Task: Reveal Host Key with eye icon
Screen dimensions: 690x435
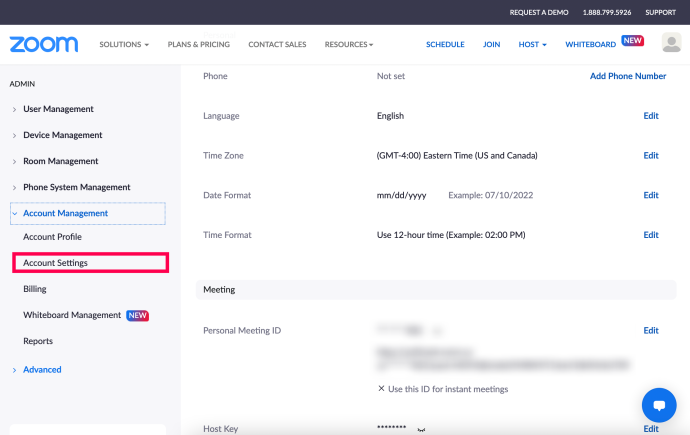Action: (421, 429)
